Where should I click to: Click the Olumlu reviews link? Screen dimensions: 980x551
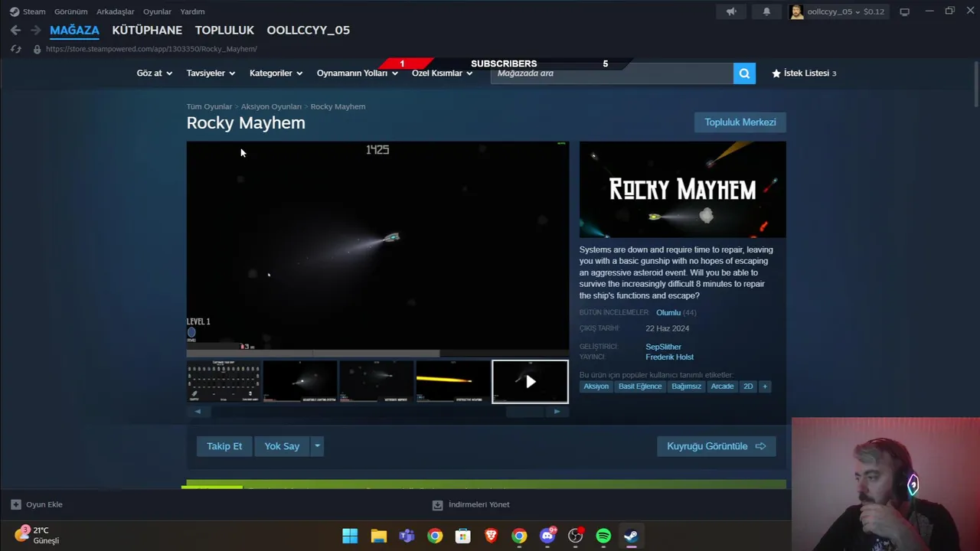[668, 312]
